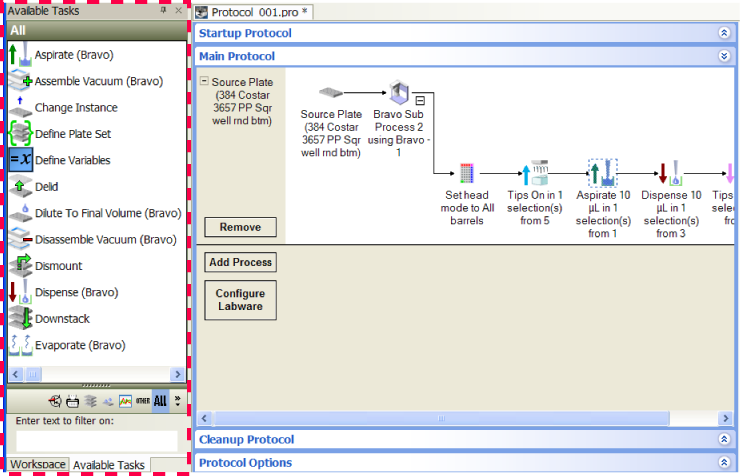Screen dimensions: 740x476
Task: Toggle the All task category filter
Action: [160, 401]
